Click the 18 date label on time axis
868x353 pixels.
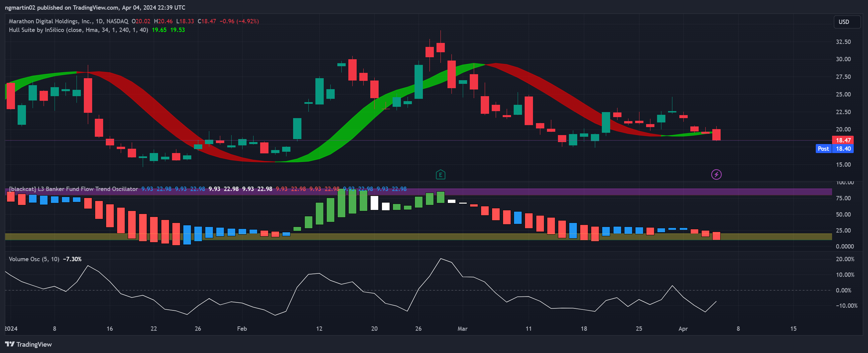pos(584,329)
